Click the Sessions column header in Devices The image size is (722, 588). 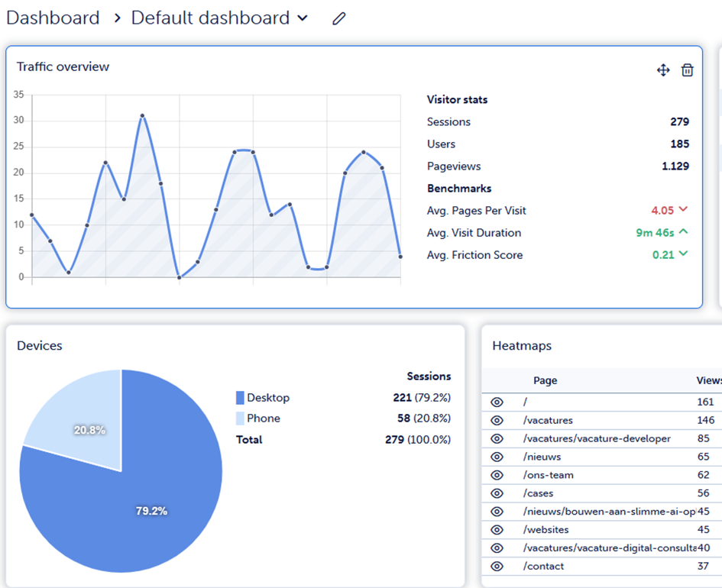pyautogui.click(x=429, y=376)
